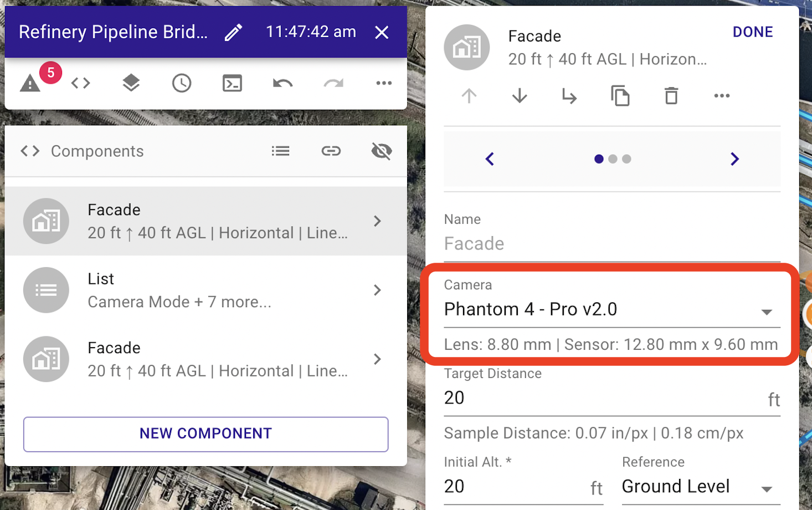Click the DONE button
Screen dimensions: 812x510
tap(753, 32)
